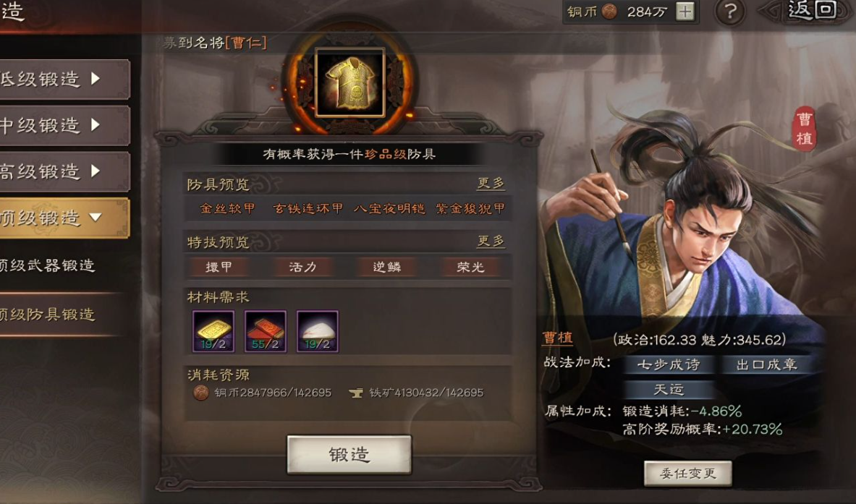Open the question mark help icon

[x=730, y=12]
